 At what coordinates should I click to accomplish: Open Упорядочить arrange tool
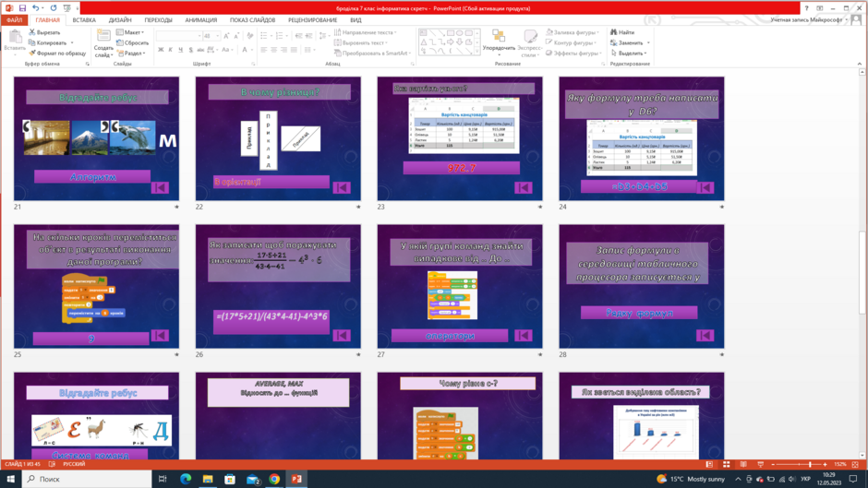(x=499, y=43)
